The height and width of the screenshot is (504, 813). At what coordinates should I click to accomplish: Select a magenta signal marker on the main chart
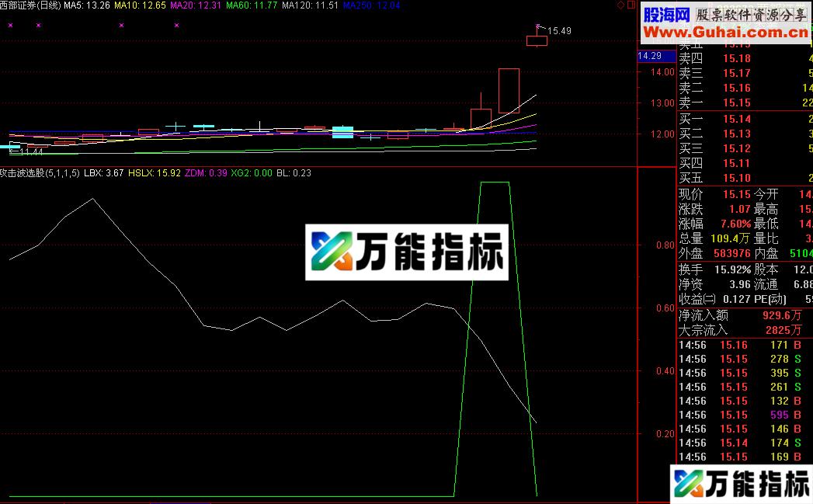[120, 26]
